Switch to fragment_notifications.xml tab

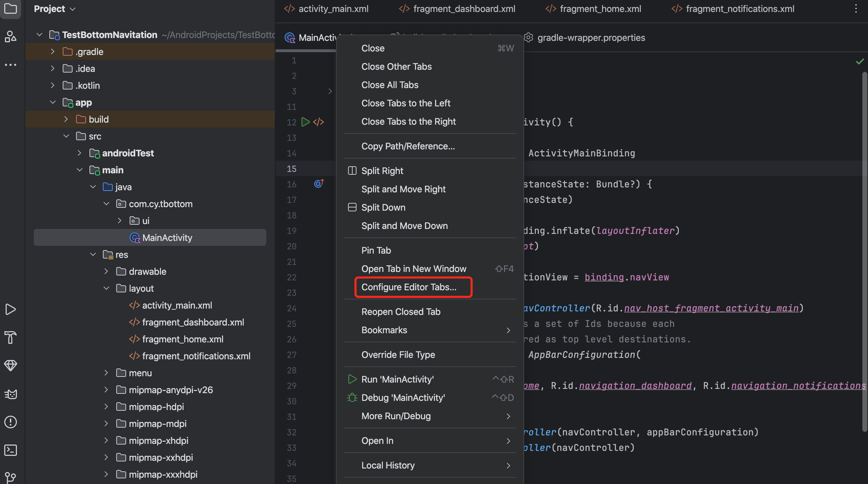coord(733,9)
